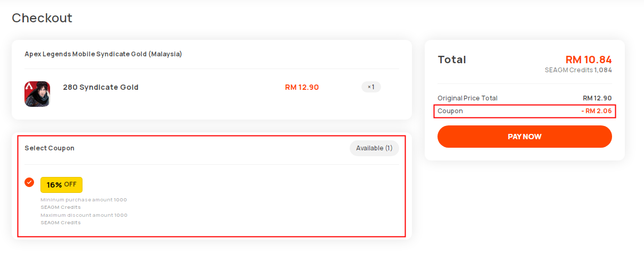
Task: Select the 16% OFF coupon badge
Action: click(x=61, y=185)
